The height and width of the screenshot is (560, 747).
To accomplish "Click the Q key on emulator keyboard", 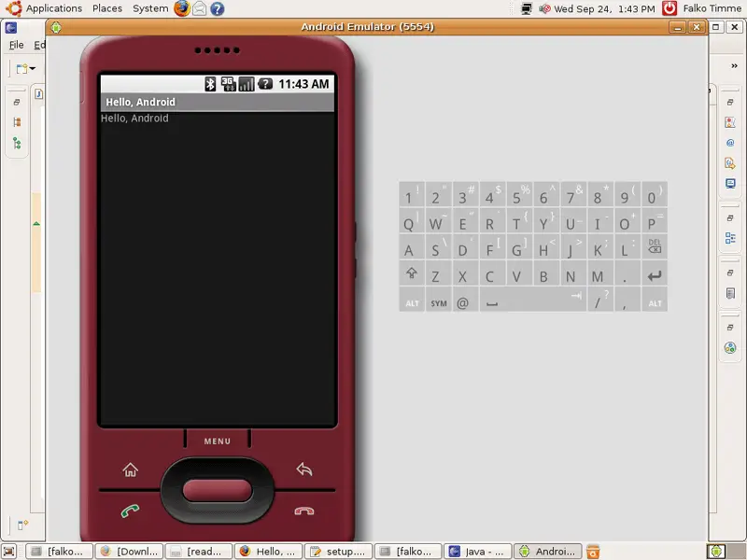I will tap(412, 221).
